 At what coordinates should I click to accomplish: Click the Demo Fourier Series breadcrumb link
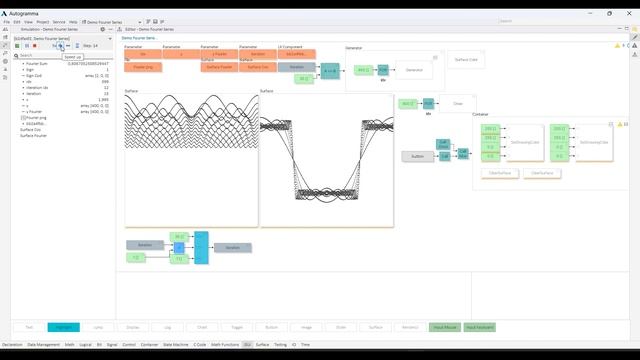[139, 38]
